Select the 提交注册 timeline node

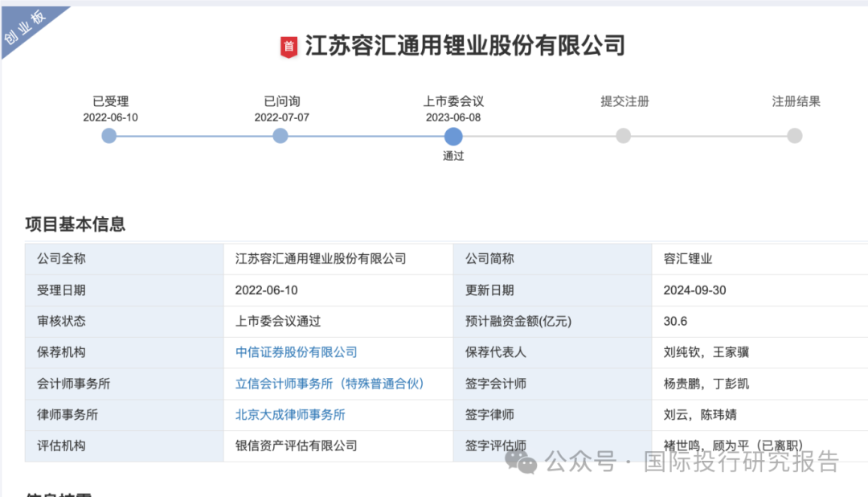point(624,136)
